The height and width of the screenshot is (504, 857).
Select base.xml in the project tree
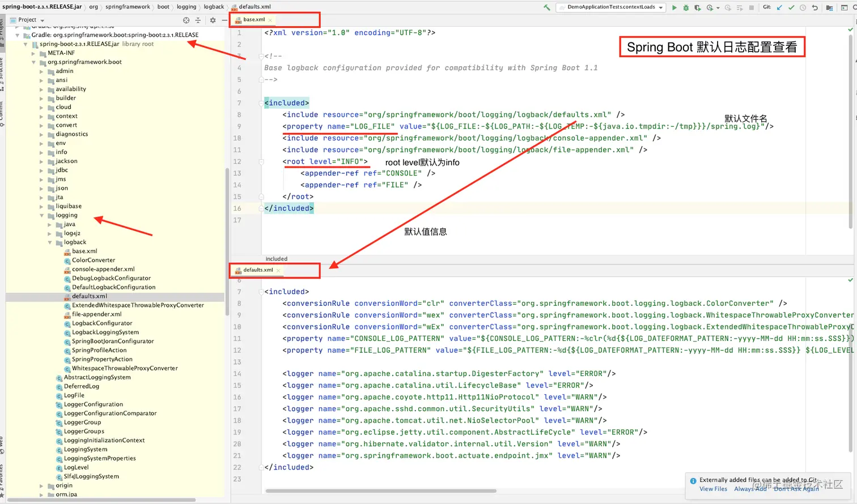coord(84,251)
